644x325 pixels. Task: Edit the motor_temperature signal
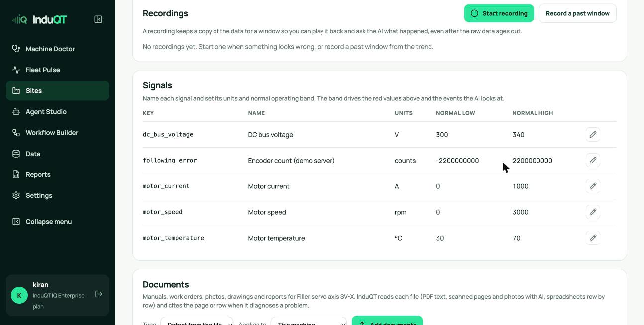(593, 238)
